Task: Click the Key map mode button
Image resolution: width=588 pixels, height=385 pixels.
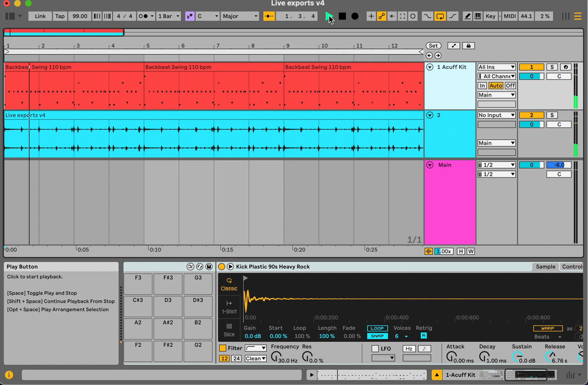Action: pos(490,16)
